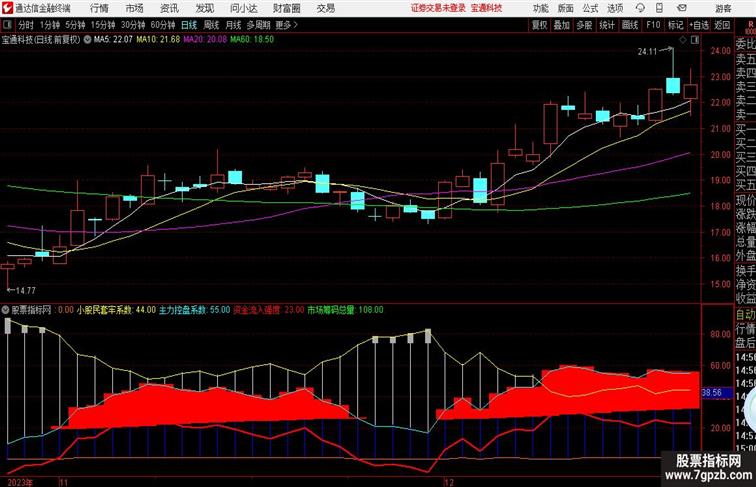Open the 资讯 menu
Image resolution: width=756 pixels, height=487 pixels.
coord(169,8)
